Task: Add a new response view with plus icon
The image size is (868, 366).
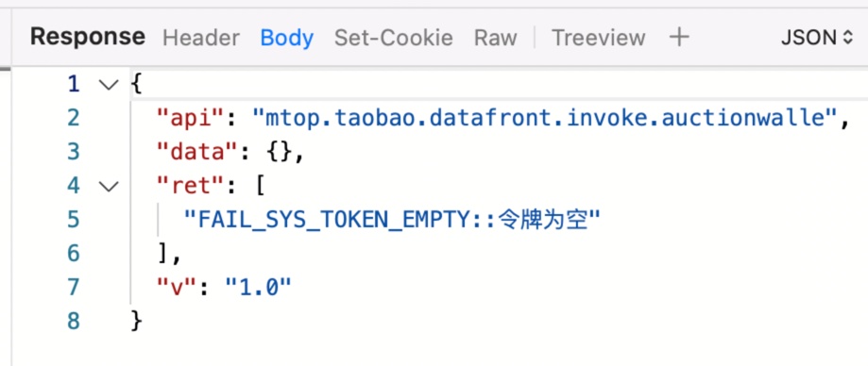Action: pyautogui.click(x=679, y=37)
